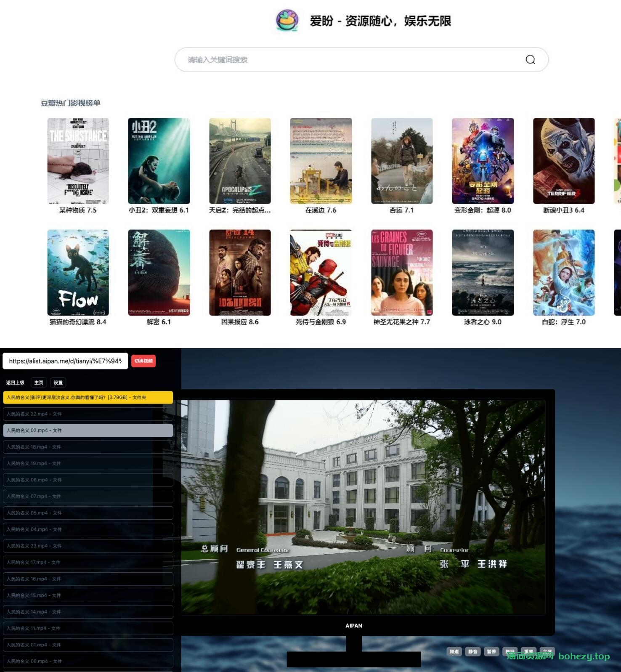621x672 pixels.
Task: Play 人民的名义 07.mp4
Action: [88, 497]
